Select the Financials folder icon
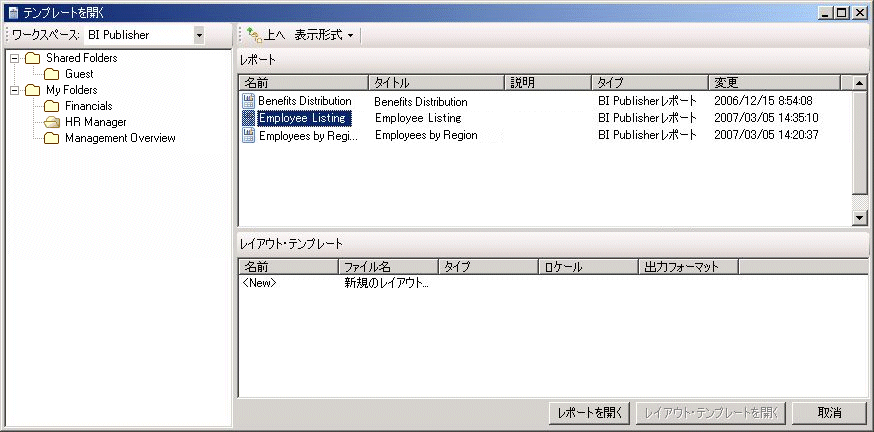874x432 pixels. 52,106
